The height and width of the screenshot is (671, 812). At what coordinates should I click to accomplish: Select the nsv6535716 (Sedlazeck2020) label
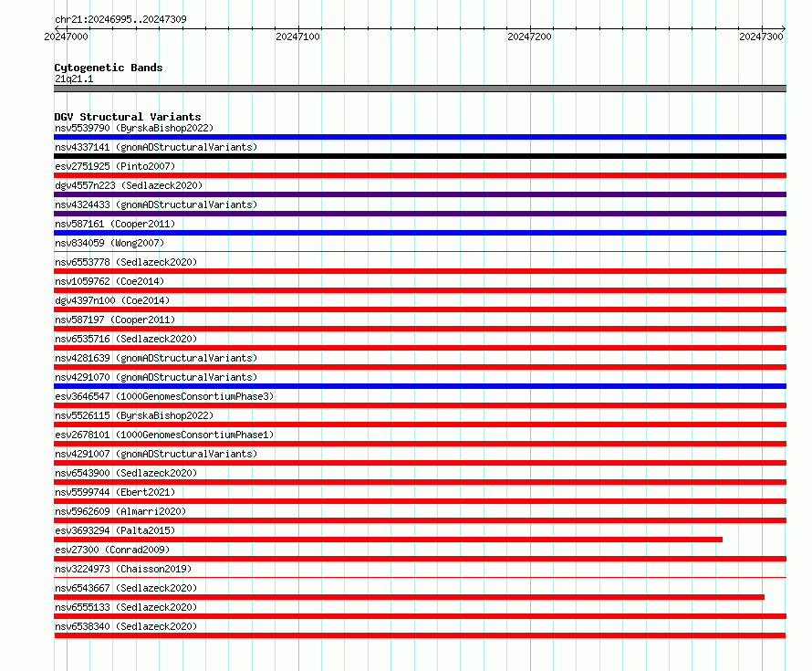click(x=126, y=339)
